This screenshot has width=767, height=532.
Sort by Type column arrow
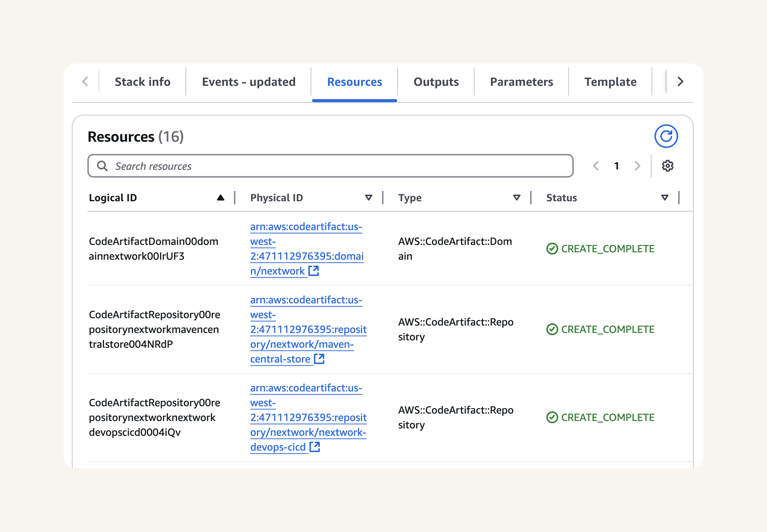pos(517,198)
